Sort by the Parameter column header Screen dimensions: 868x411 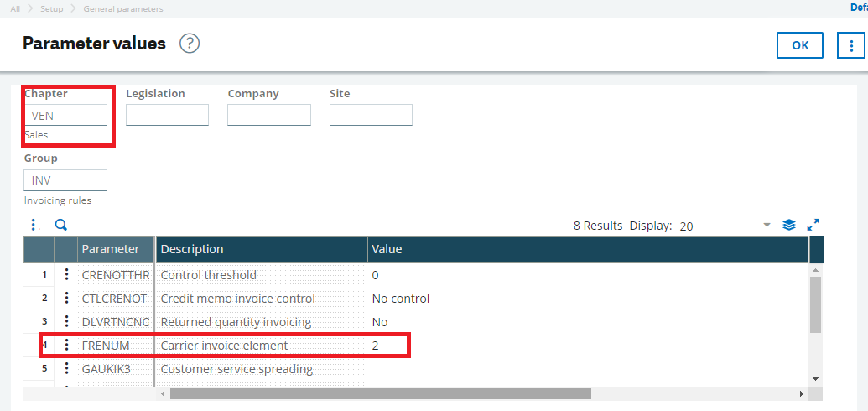(x=117, y=249)
